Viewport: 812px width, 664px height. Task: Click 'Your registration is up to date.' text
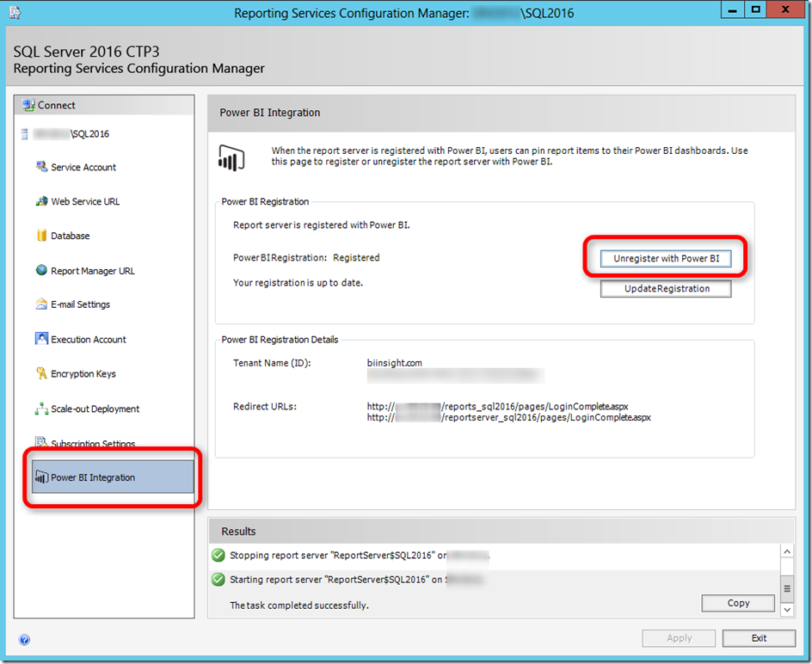point(298,283)
